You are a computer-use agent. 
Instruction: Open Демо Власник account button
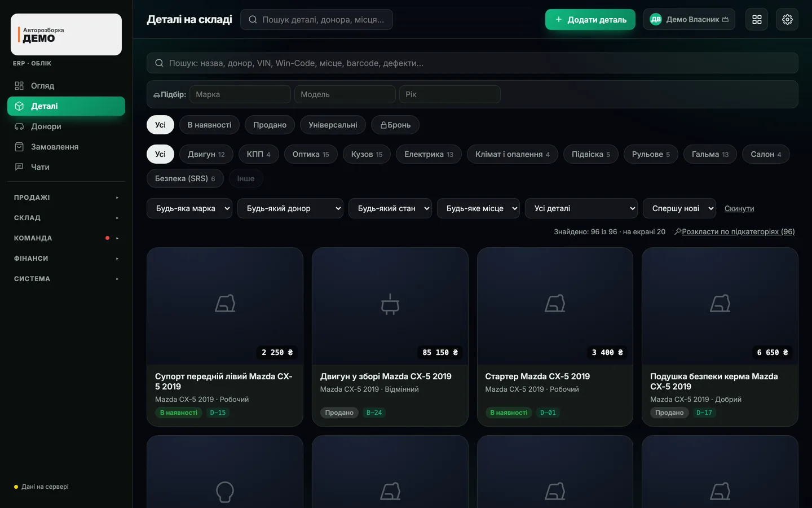point(689,20)
